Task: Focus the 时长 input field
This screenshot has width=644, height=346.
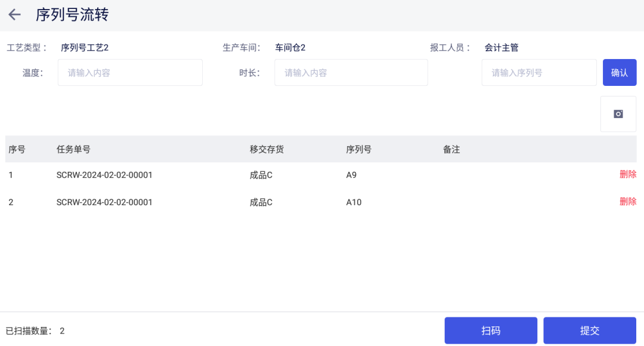Action: coord(351,73)
